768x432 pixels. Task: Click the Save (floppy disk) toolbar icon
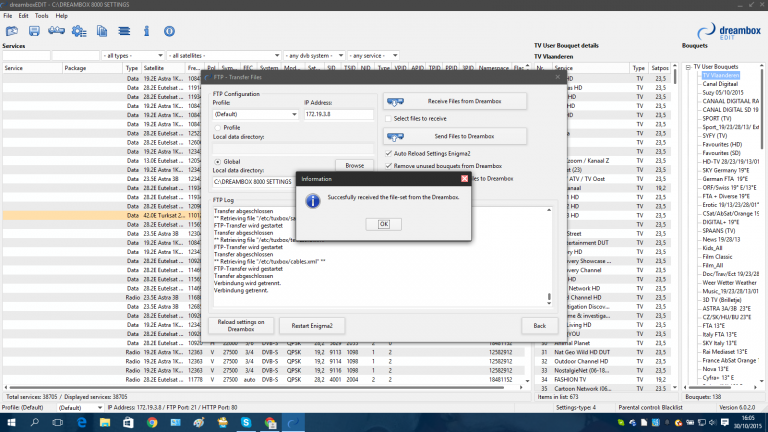34,31
